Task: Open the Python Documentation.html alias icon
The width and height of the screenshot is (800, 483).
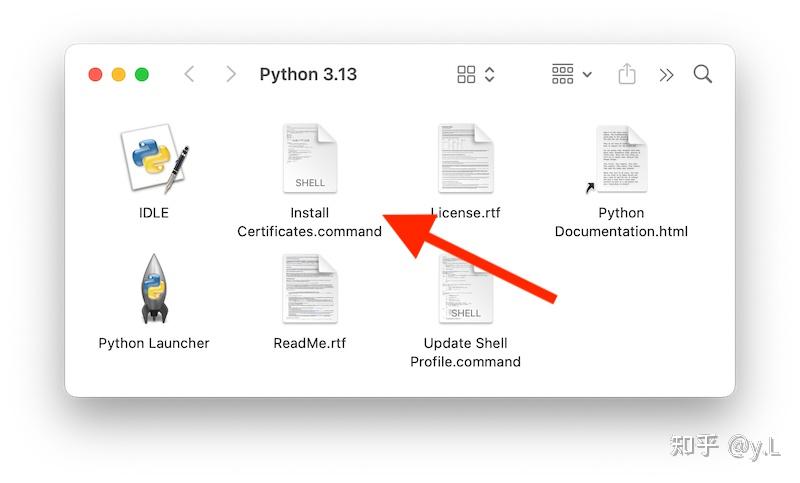Action: pos(617,159)
